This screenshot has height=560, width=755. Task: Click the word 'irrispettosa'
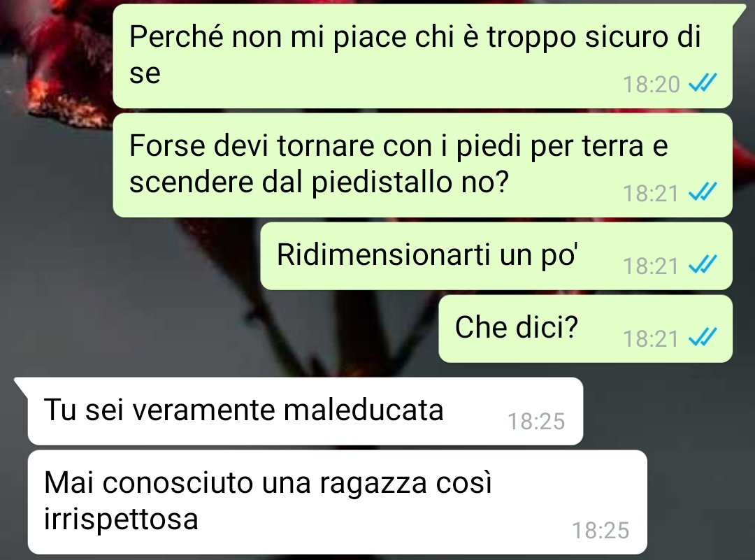pos(121,519)
